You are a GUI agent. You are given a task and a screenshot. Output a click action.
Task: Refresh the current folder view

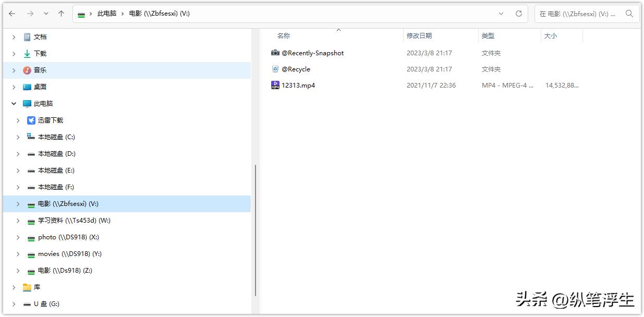(519, 14)
